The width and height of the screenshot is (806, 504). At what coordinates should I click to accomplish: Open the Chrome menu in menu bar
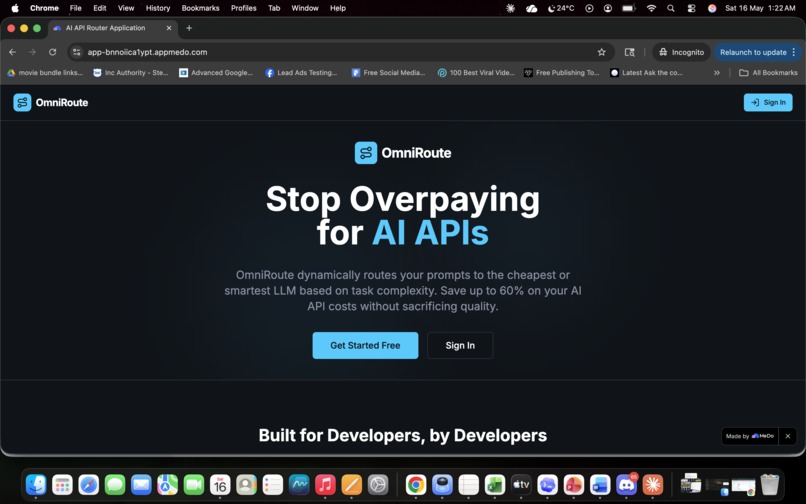pos(44,8)
